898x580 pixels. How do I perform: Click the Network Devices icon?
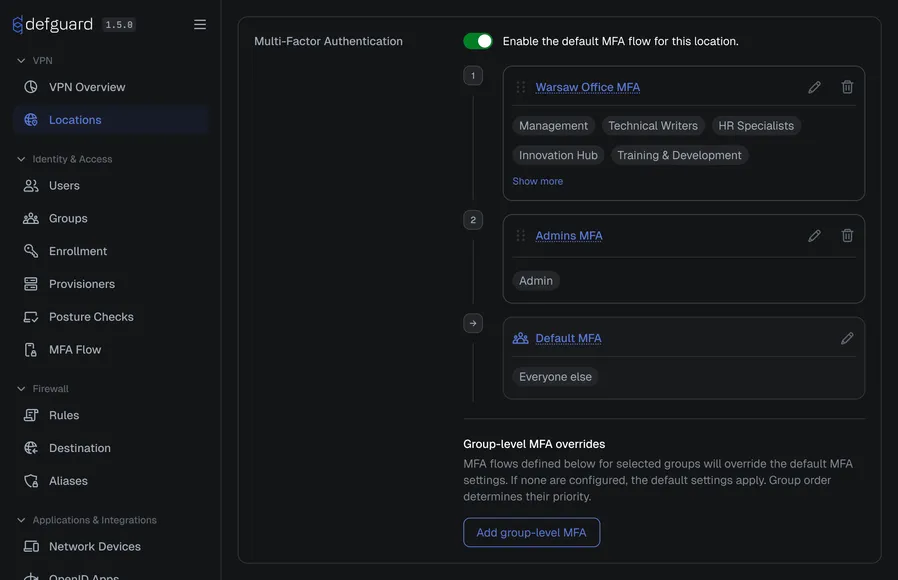(31, 546)
